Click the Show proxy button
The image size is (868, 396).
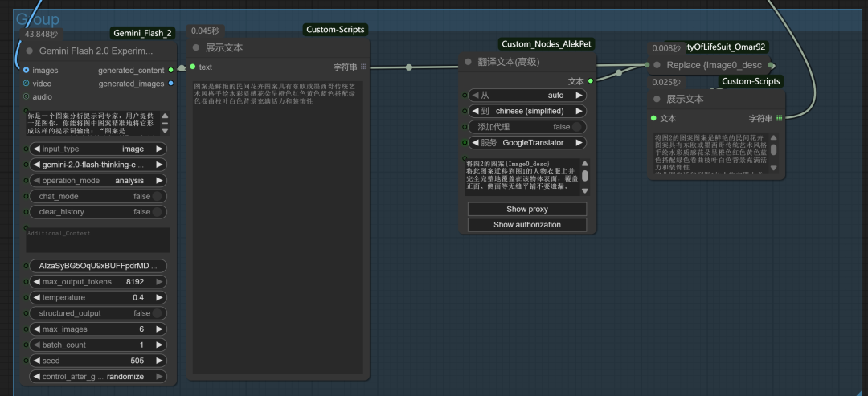tap(527, 209)
